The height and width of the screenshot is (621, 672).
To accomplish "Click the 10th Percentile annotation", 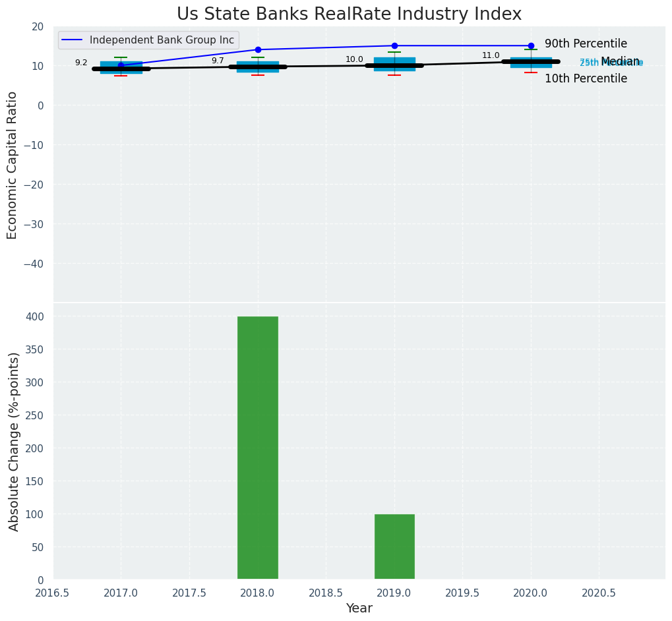I will coord(586,78).
